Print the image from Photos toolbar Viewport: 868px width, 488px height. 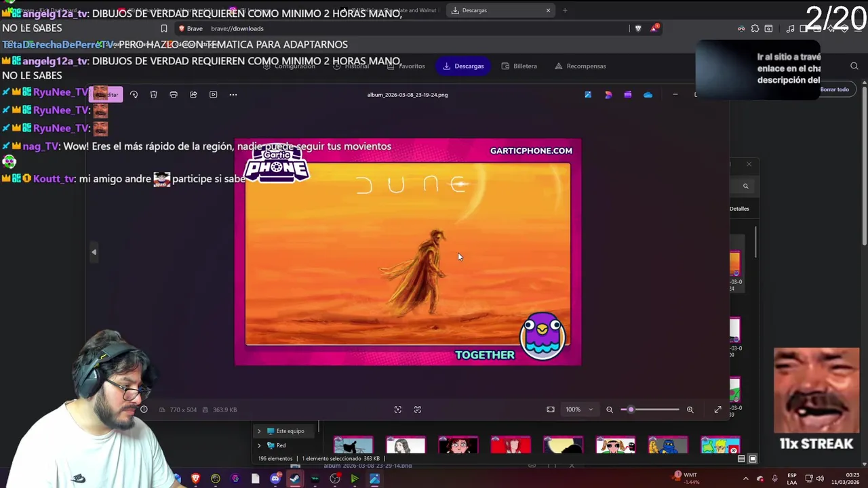click(174, 95)
